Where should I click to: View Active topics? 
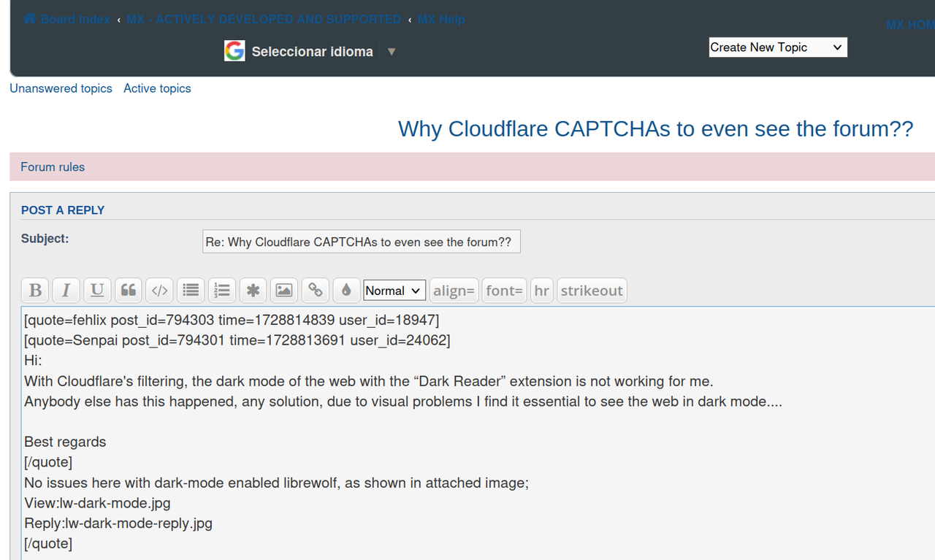tap(157, 88)
